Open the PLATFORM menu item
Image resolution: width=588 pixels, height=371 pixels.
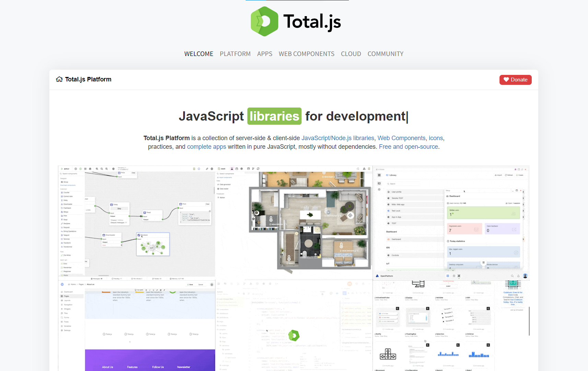coord(235,54)
